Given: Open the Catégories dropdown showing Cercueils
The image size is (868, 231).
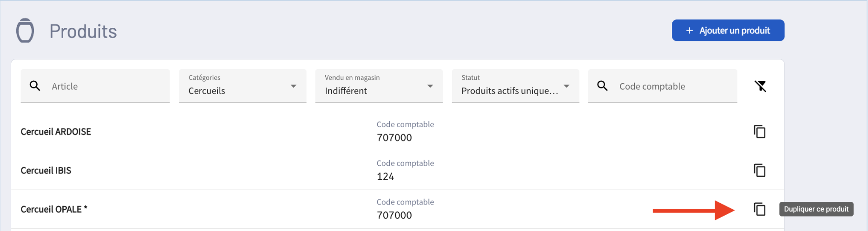Looking at the screenshot, I should click(243, 86).
